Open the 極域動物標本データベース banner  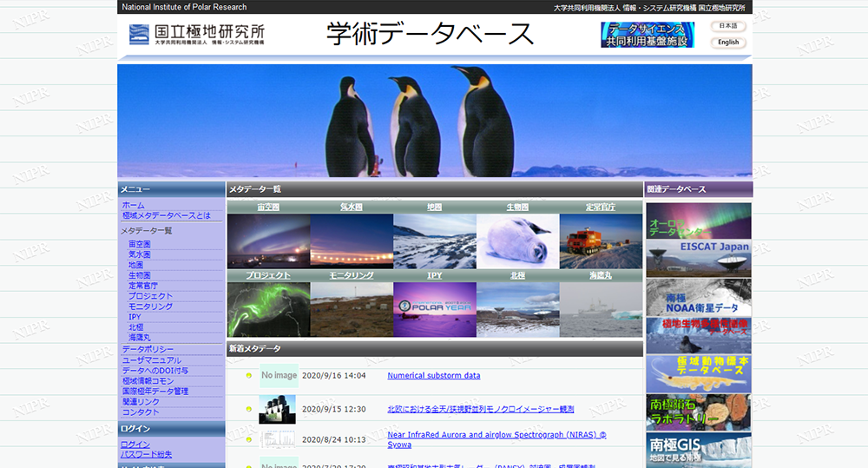[699, 373]
